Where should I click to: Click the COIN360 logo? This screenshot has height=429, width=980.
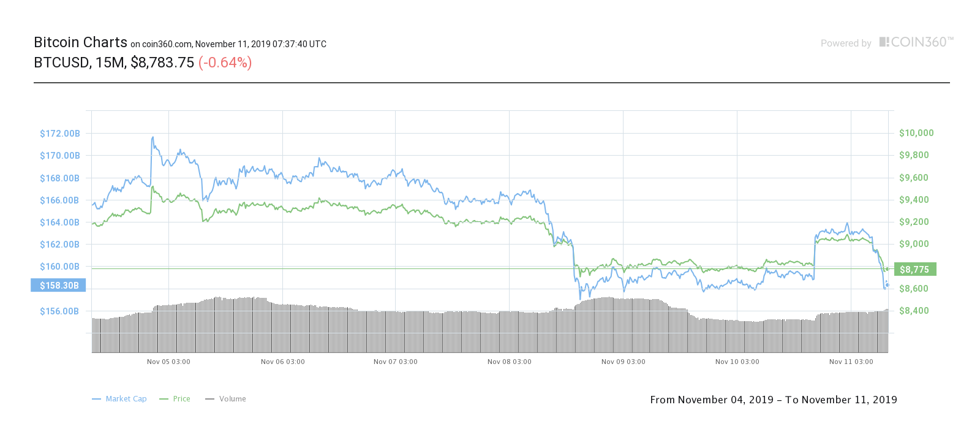click(916, 42)
